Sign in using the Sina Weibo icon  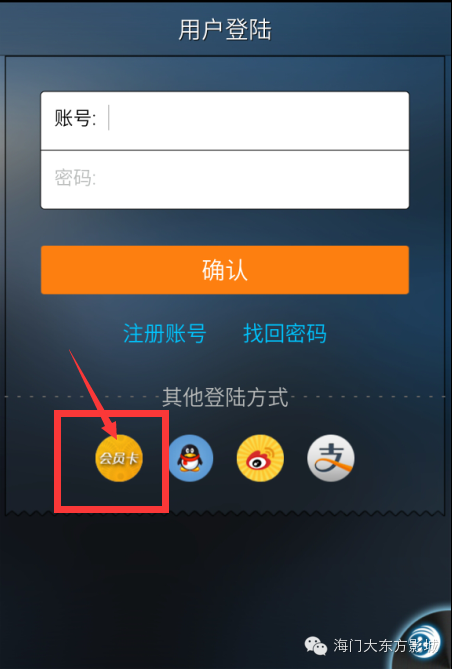pos(260,458)
